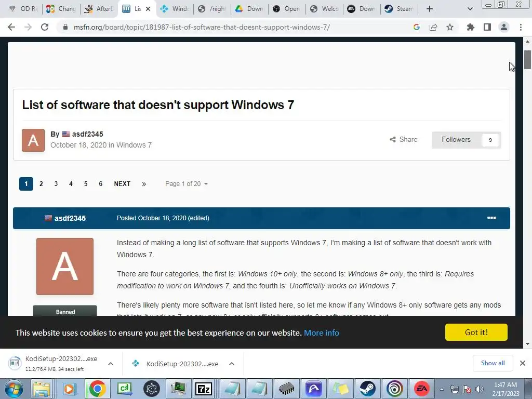This screenshot has width=532, height=399.
Task: Switch to the /nigh tab
Action: pyautogui.click(x=212, y=9)
